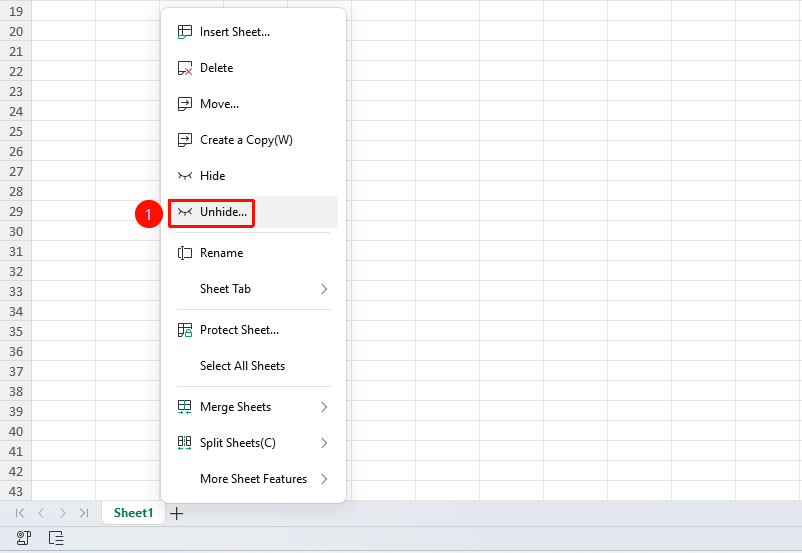
Task: Select row header 40
Action: (x=16, y=432)
